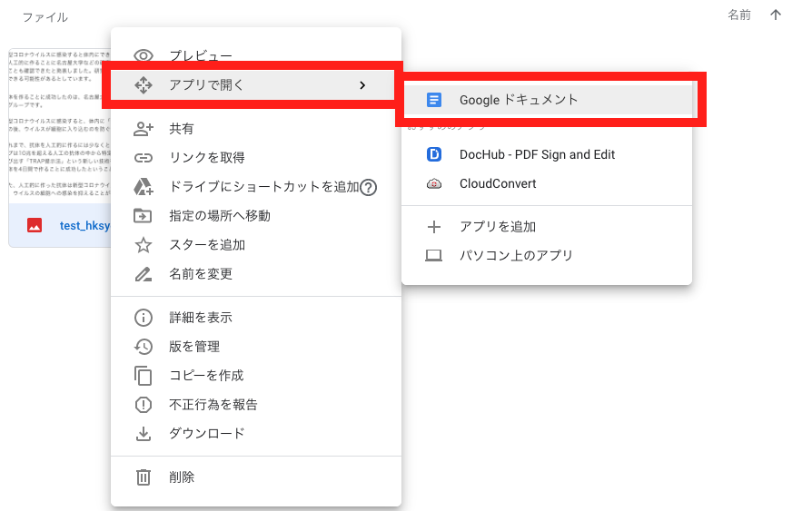Click the folder-arrow icon for 指定の場所へ移動
This screenshot has height=511, width=812.
tap(143, 215)
